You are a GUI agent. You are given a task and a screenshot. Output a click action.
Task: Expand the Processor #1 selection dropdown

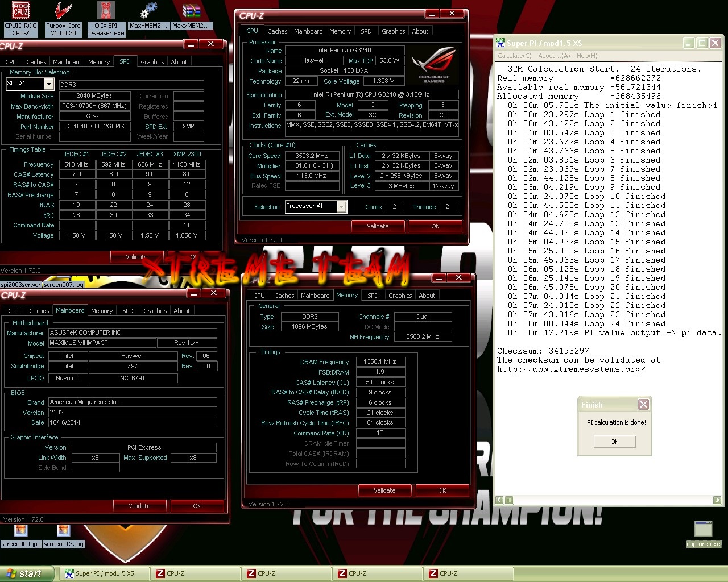pyautogui.click(x=341, y=207)
